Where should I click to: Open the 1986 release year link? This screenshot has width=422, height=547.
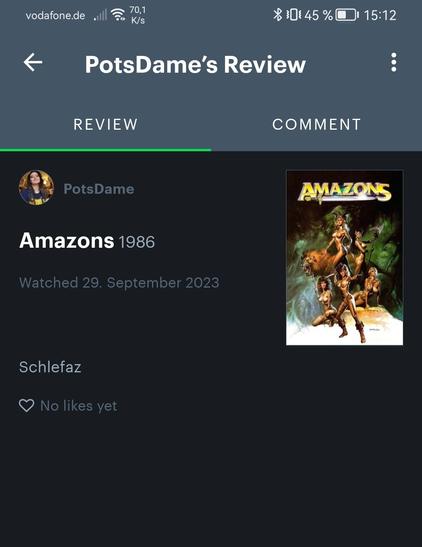point(137,242)
